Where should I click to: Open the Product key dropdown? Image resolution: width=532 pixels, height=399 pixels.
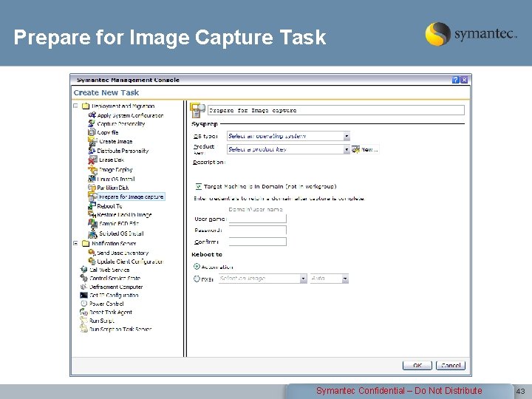point(288,149)
